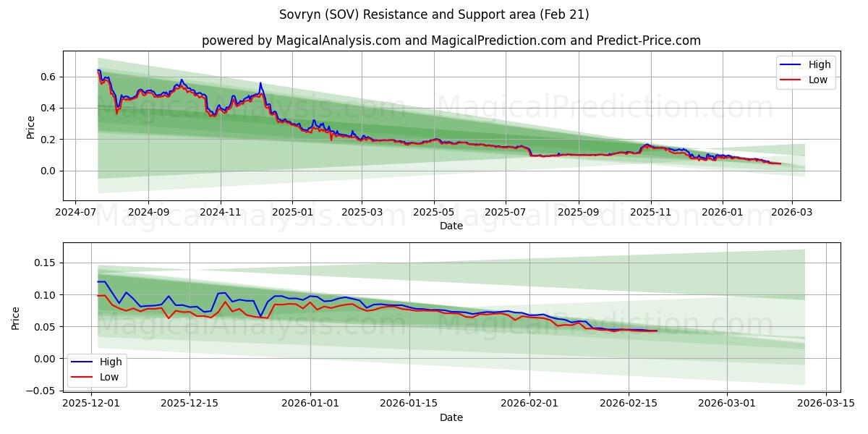
Task: Click the '2026-03' tick label on top chart
Action: tap(792, 213)
